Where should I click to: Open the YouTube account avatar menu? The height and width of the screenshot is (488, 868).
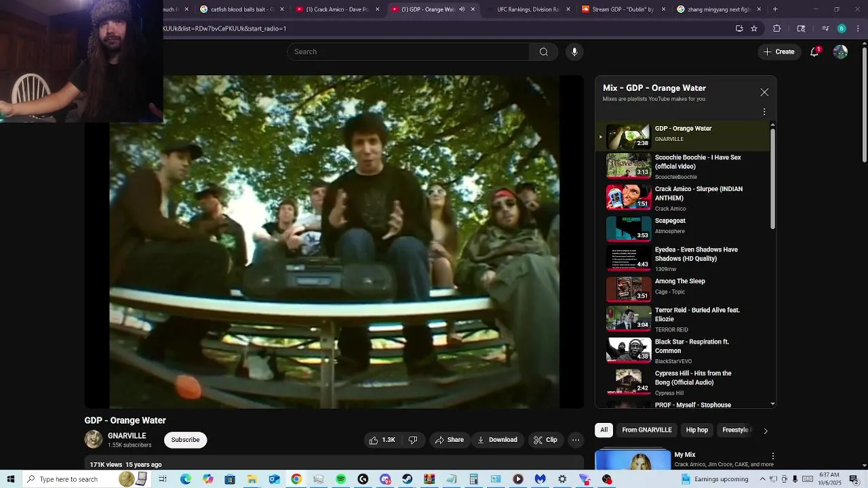coord(840,52)
